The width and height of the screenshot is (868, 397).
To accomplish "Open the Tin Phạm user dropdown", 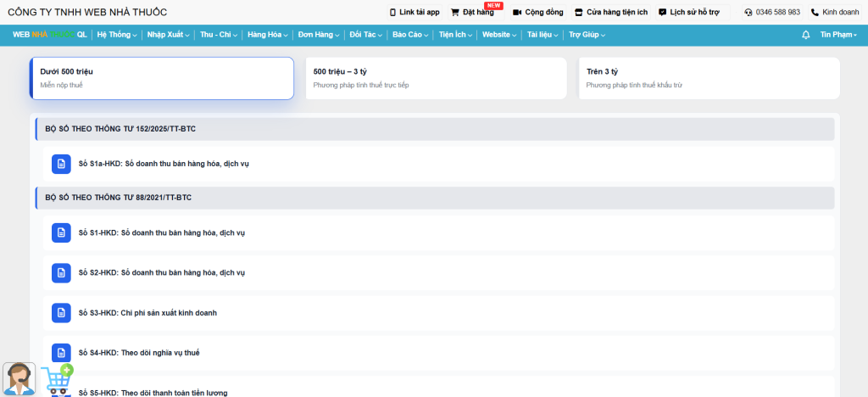I will (x=838, y=35).
